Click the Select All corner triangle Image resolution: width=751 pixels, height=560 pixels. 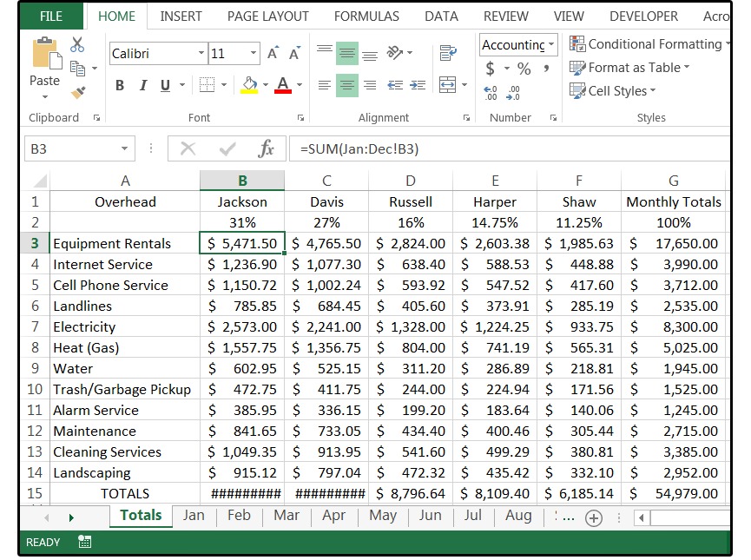coord(40,181)
